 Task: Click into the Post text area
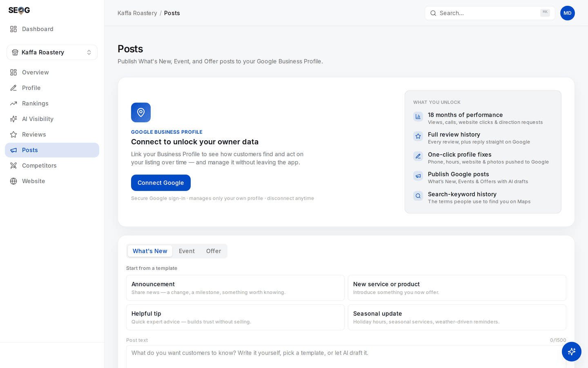point(346,357)
